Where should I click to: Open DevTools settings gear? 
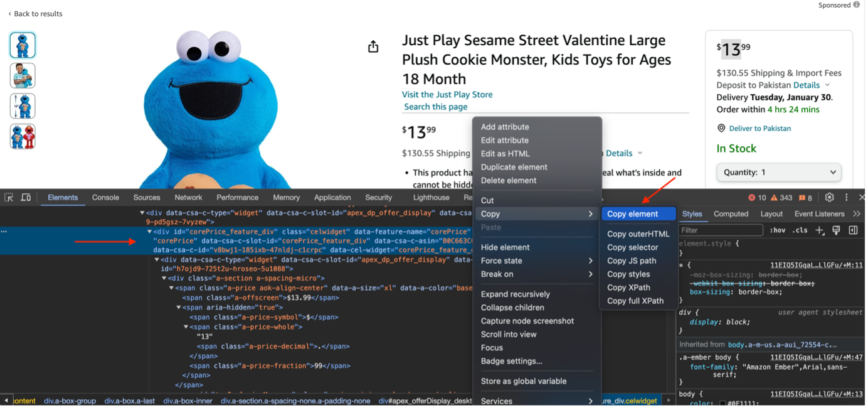click(x=830, y=198)
